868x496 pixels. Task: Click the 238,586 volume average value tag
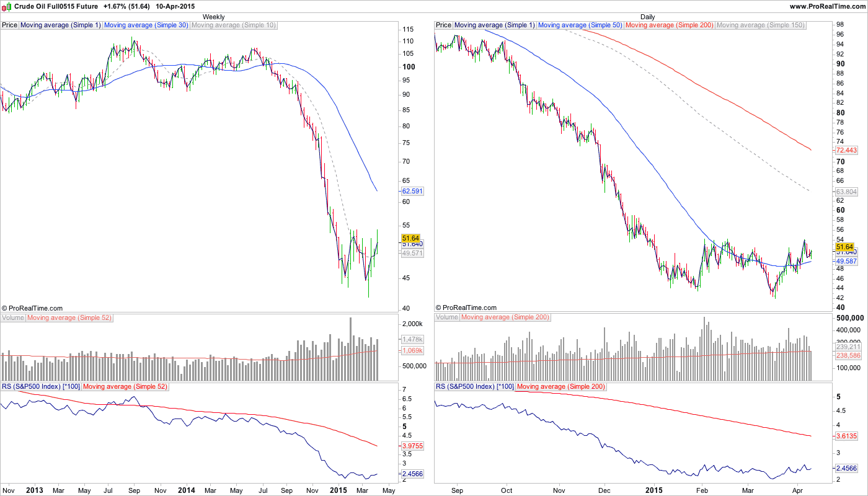[x=848, y=356]
